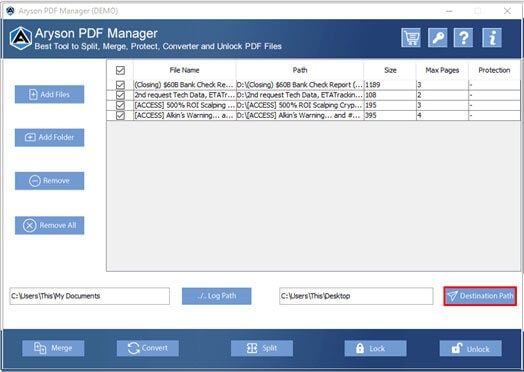Viewport: 524px width, 372px height.
Task: Unlock the PDF files
Action: (x=471, y=348)
